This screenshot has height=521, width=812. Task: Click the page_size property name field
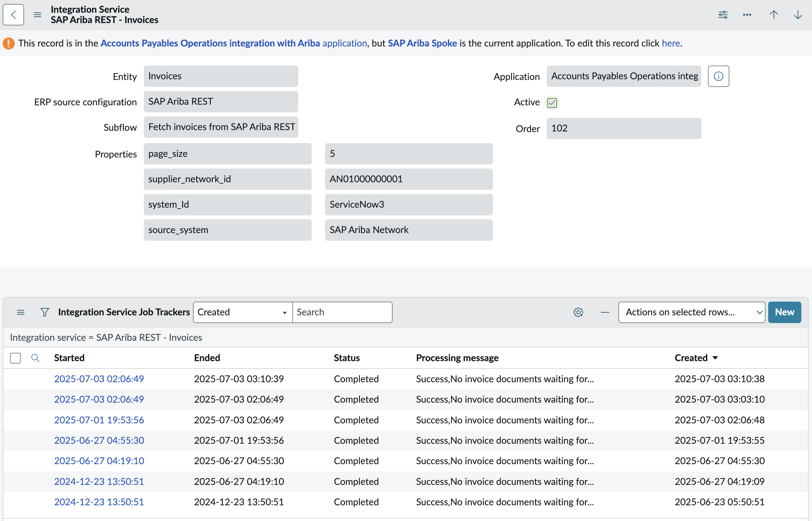227,153
